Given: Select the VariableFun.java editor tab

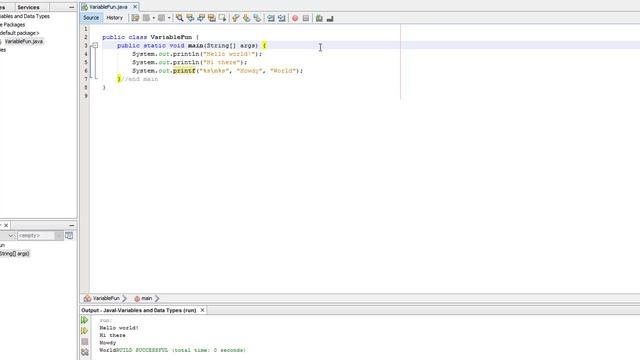Looking at the screenshot, I should click(x=108, y=7).
